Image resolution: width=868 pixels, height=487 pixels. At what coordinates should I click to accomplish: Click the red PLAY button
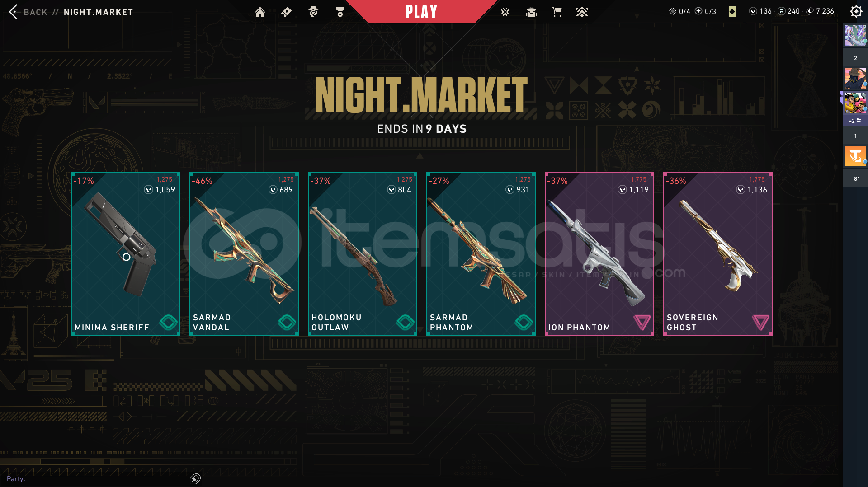click(421, 12)
